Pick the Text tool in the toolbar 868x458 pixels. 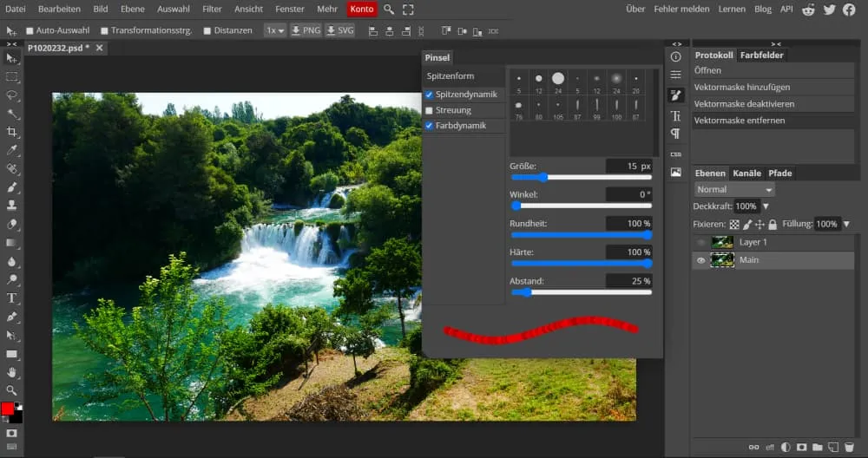(x=12, y=298)
